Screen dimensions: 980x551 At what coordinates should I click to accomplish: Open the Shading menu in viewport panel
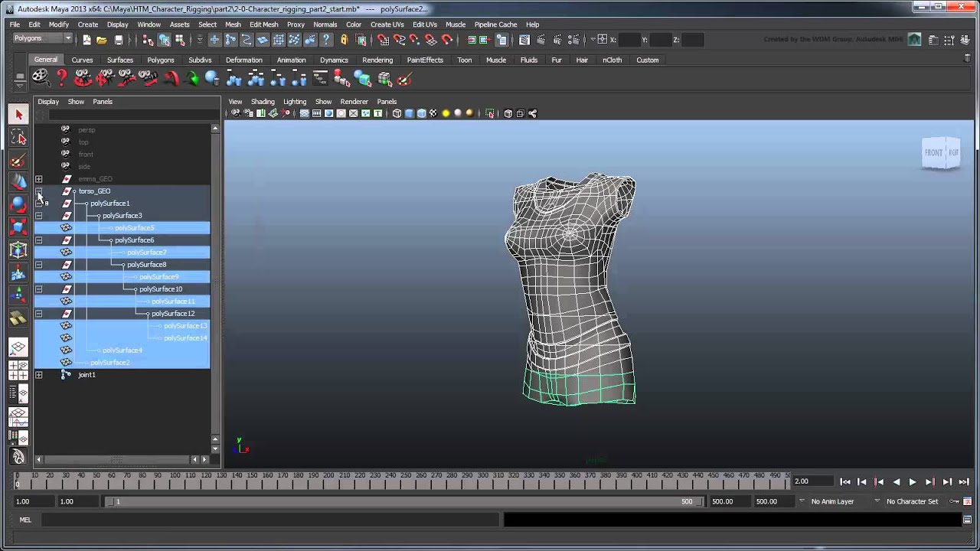263,102
